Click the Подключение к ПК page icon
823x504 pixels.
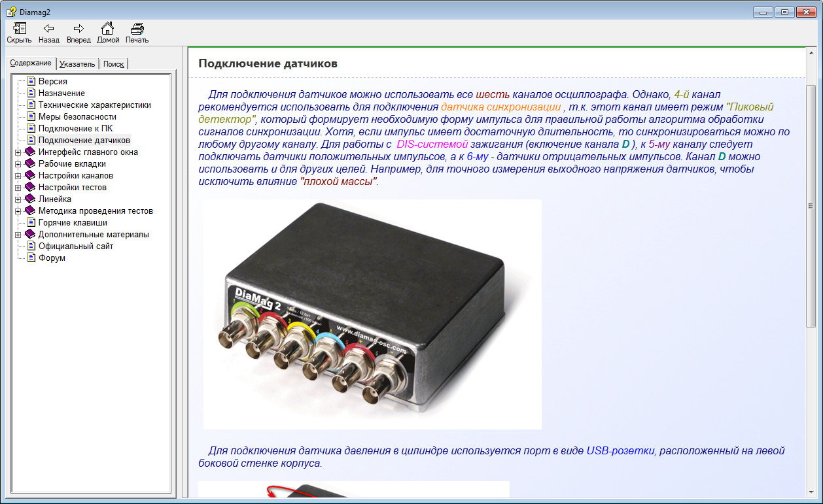coord(31,129)
